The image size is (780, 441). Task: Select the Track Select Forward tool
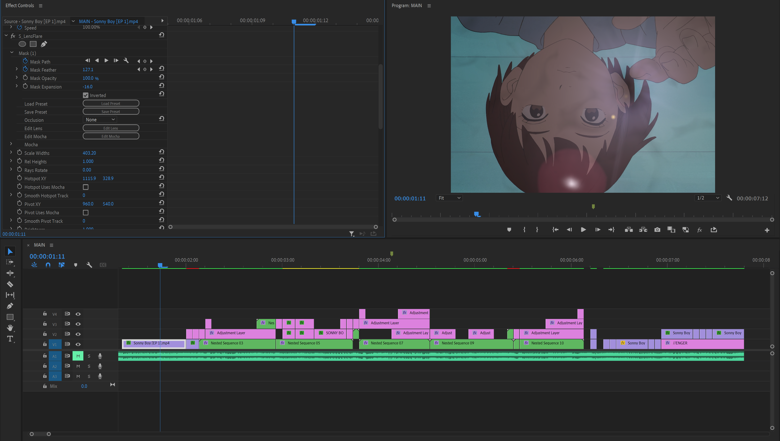pos(10,262)
